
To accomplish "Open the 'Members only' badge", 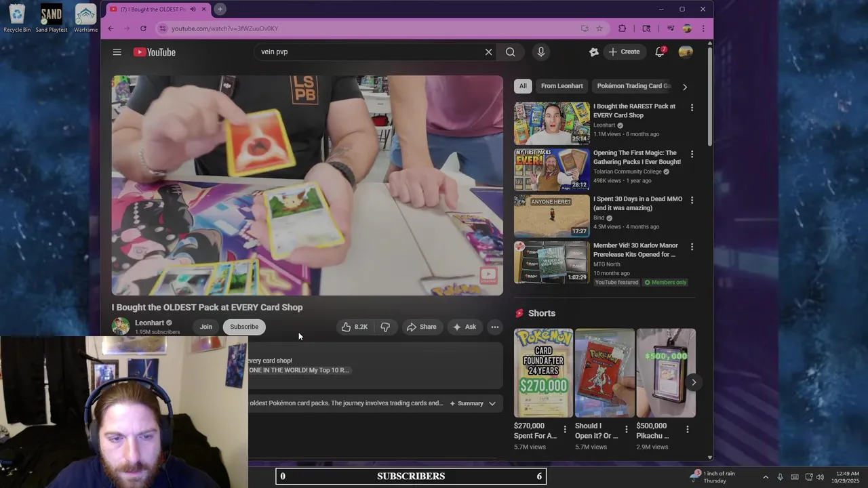I will coord(666,283).
